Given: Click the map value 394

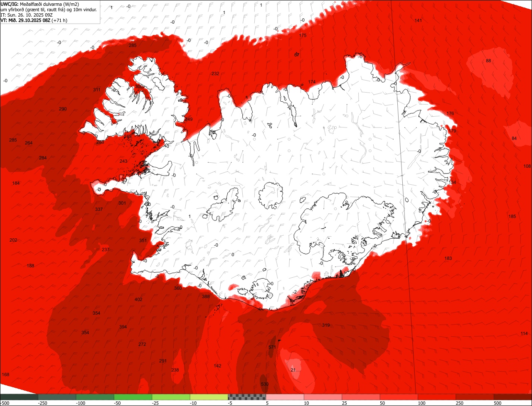Looking at the screenshot, I should click(123, 327).
